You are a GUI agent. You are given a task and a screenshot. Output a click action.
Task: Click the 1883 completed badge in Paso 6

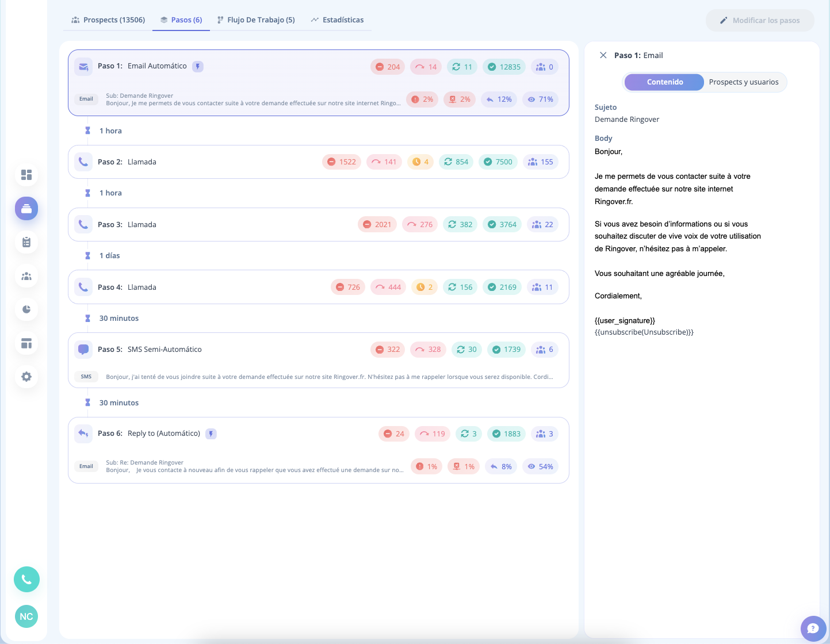506,434
